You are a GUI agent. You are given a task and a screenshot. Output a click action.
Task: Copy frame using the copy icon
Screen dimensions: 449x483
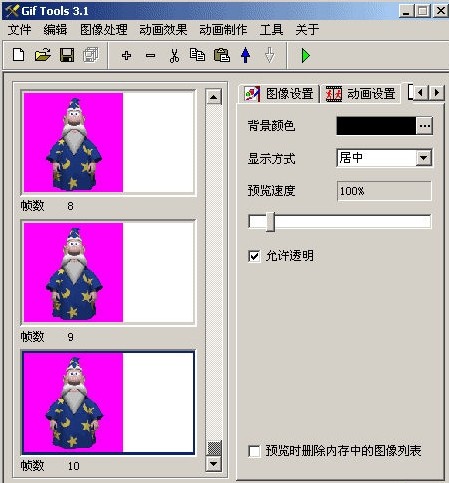(x=197, y=55)
